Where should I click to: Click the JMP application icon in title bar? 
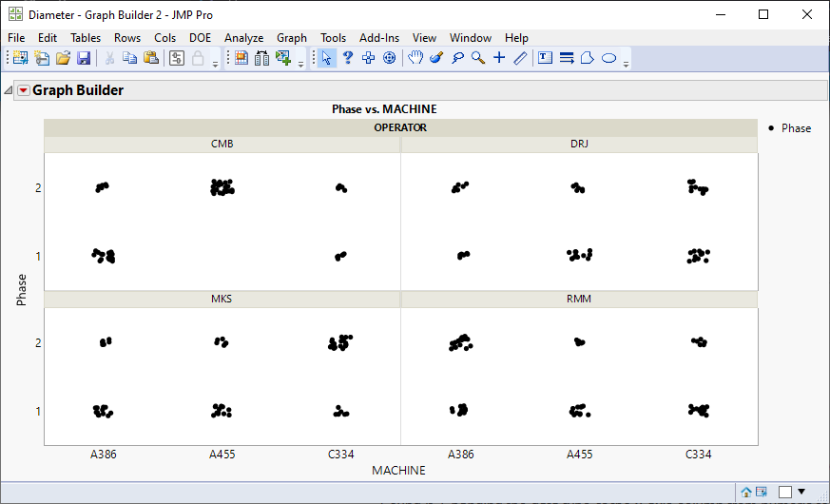[x=15, y=14]
